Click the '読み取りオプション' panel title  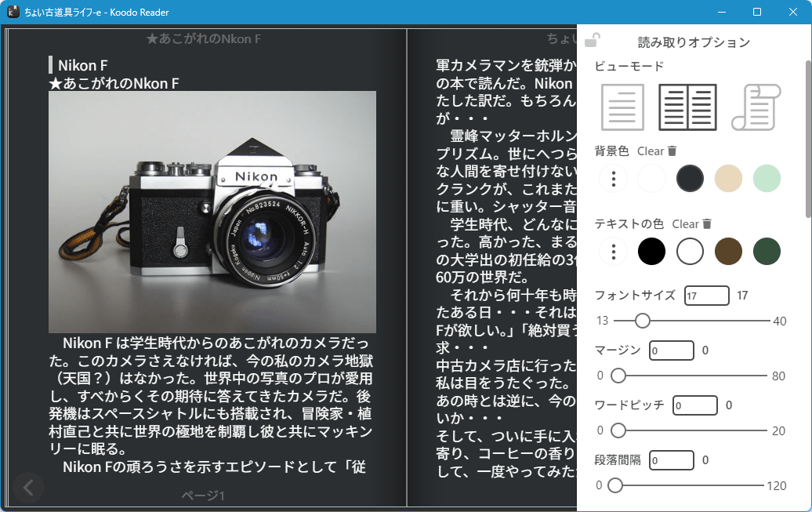[694, 42]
